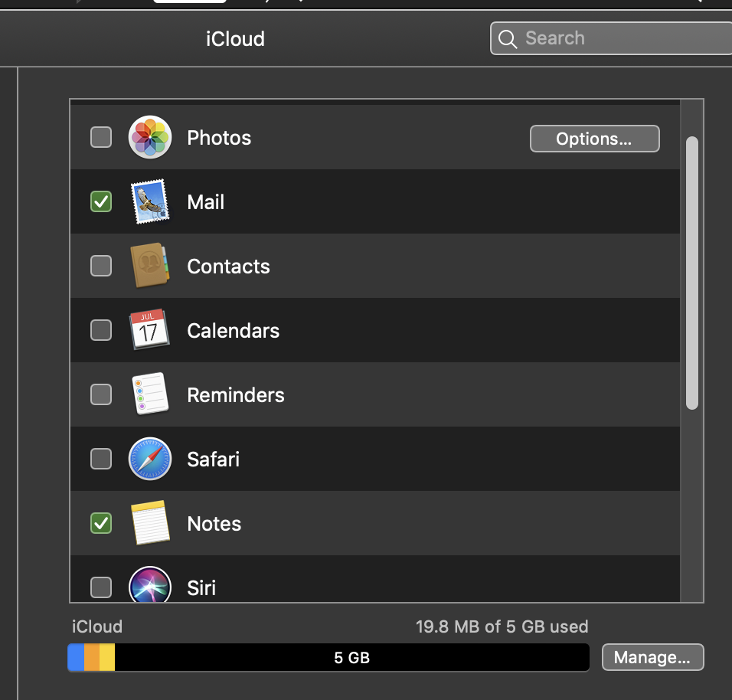
Task: Select the Reminders label text
Action: point(235,395)
